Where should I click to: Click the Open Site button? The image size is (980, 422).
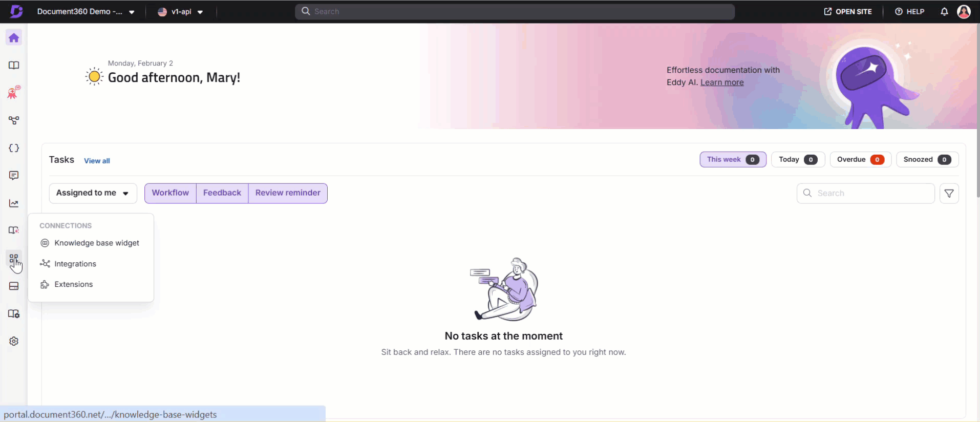coord(848,12)
